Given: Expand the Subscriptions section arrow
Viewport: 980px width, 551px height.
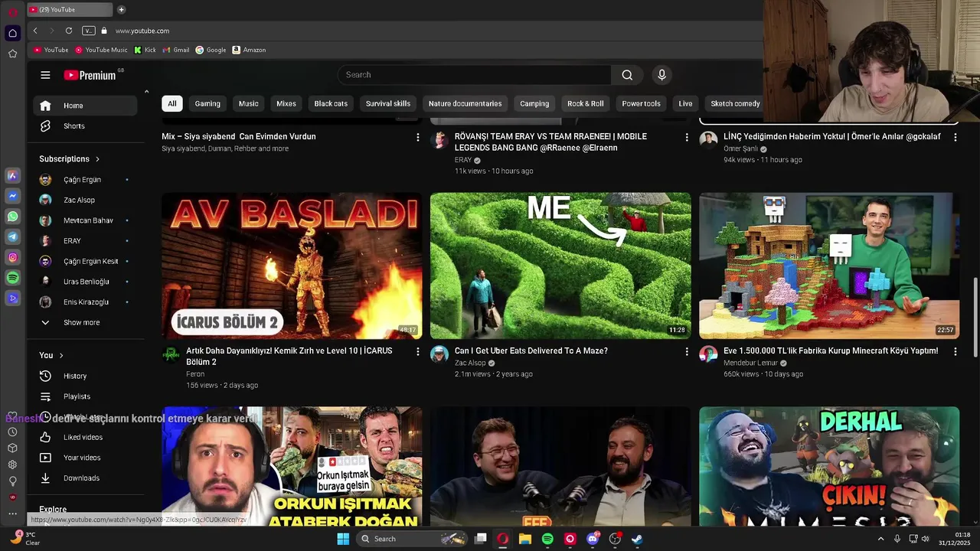Looking at the screenshot, I should tap(97, 159).
